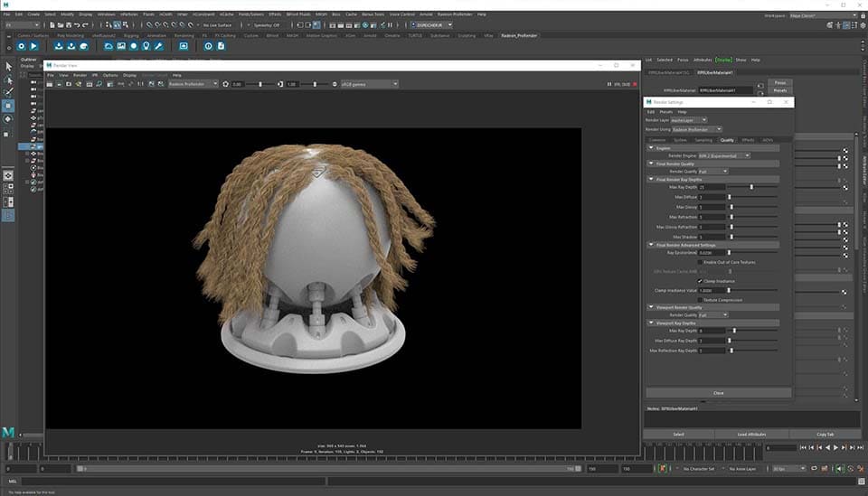Open the IPR menu in Render View
The height and width of the screenshot is (496, 868).
(x=96, y=75)
